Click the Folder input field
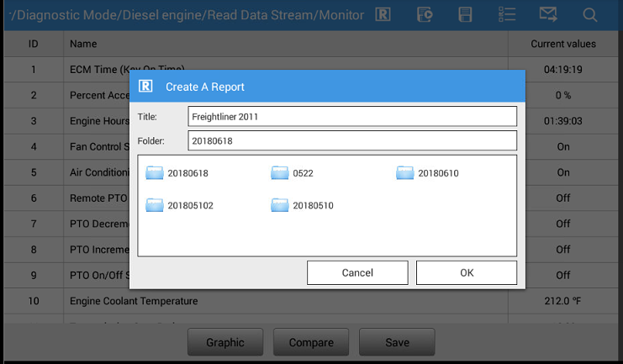The width and height of the screenshot is (623, 364). point(352,140)
